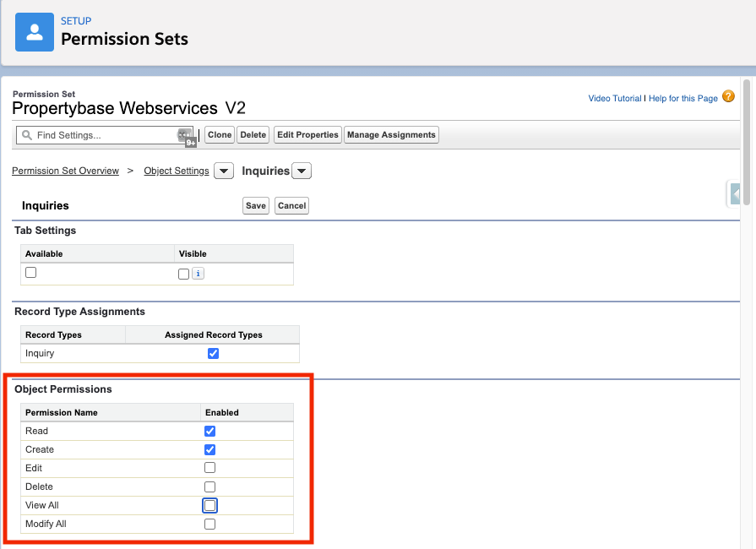Click the magnifier icon in Find Settings box
756x549 pixels.
point(29,135)
